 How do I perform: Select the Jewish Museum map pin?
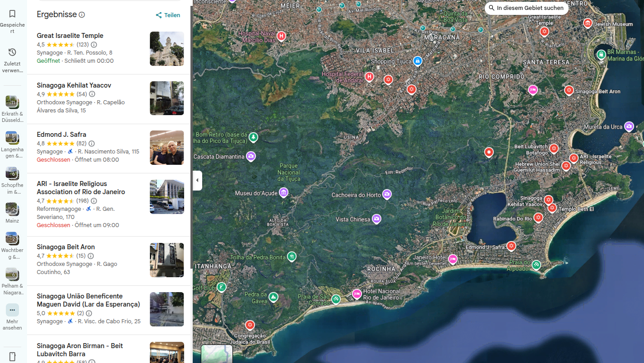coord(588,23)
